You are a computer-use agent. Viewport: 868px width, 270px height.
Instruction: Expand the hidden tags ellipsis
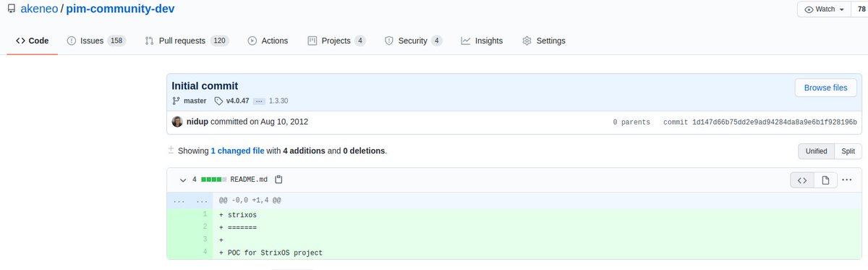click(x=259, y=101)
